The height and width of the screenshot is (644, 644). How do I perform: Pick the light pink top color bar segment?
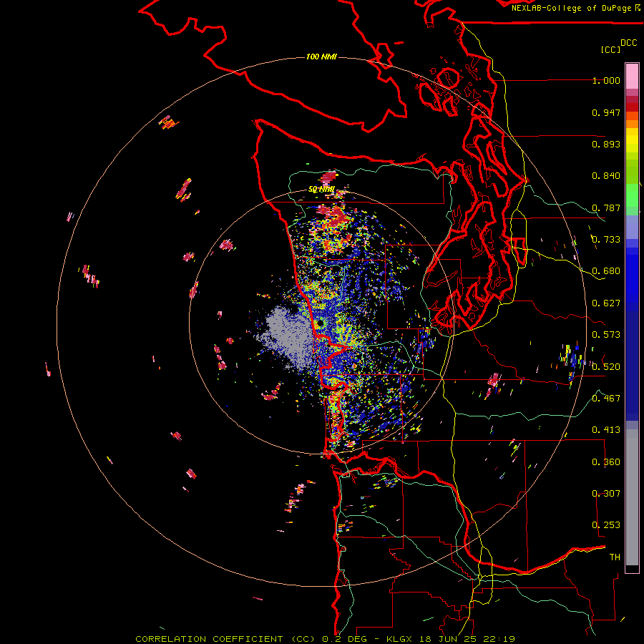pyautogui.click(x=632, y=77)
